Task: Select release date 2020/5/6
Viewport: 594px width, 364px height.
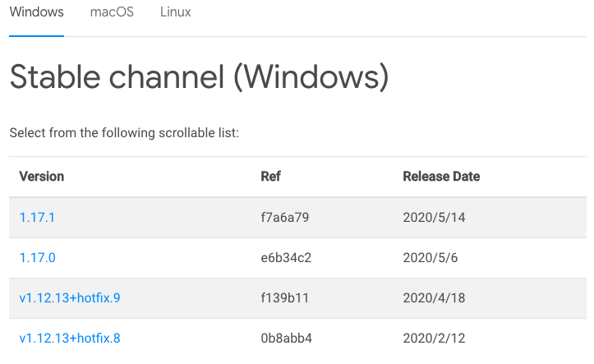Action: (x=431, y=257)
